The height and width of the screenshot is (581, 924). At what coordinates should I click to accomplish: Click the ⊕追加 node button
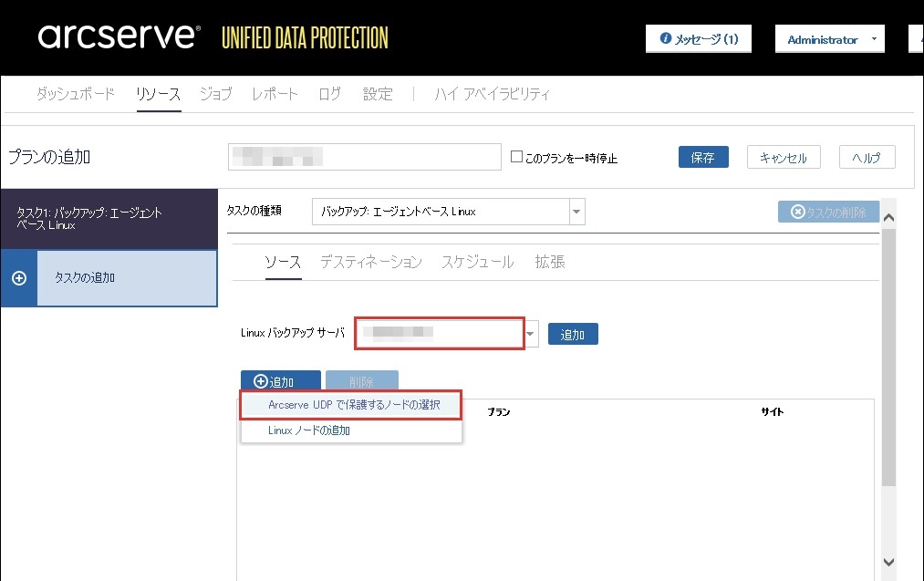(x=281, y=381)
